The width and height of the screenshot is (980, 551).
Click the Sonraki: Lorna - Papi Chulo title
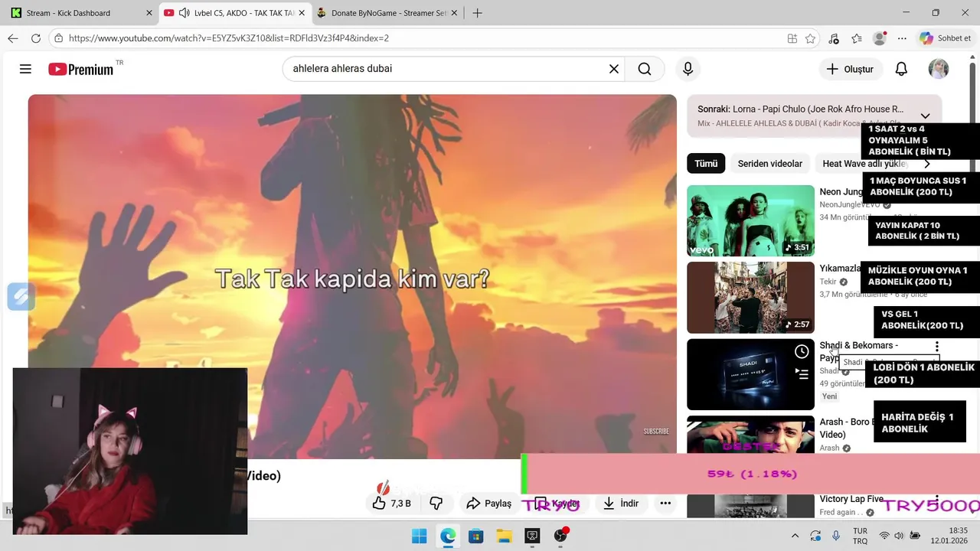coord(800,109)
